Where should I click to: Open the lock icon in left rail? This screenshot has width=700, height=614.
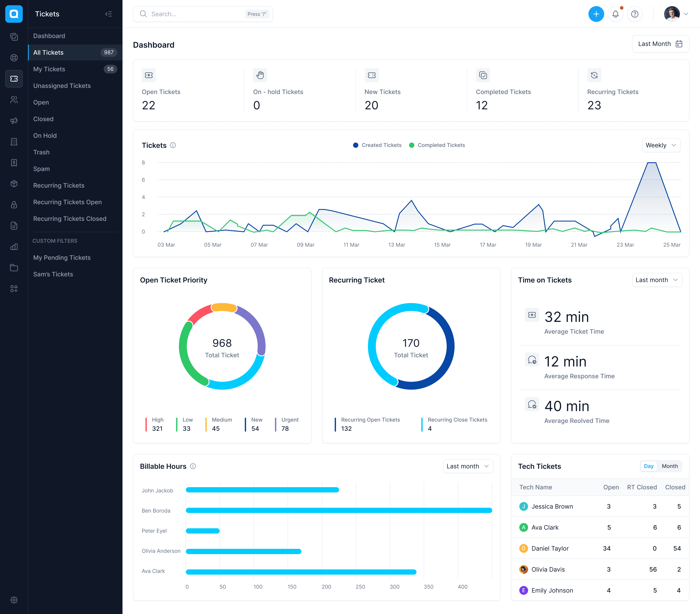[x=14, y=205]
